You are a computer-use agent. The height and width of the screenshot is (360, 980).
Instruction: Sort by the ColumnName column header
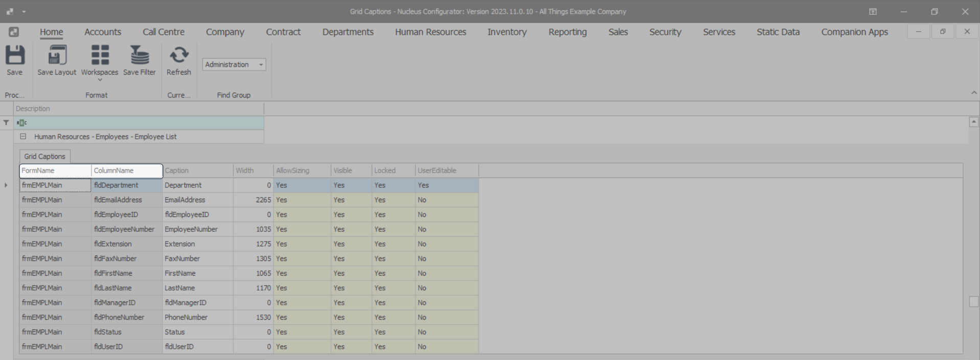127,171
